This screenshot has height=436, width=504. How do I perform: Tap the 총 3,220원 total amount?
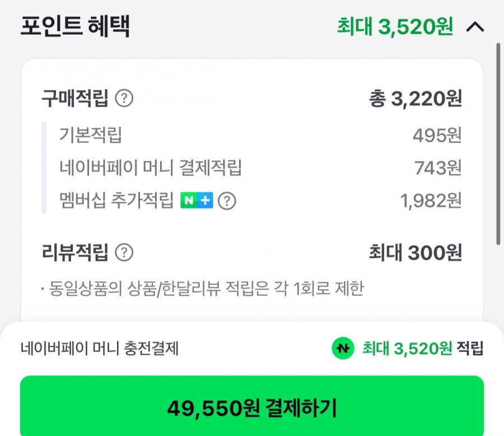pos(415,99)
